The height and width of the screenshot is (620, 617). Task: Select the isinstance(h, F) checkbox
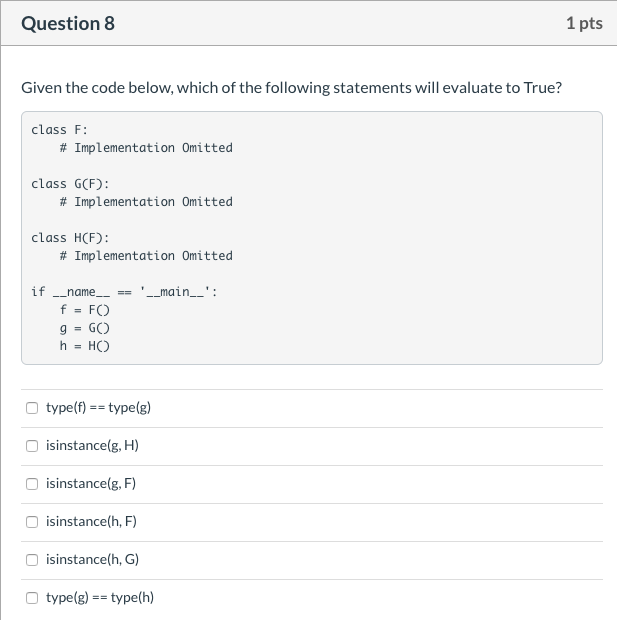click(x=32, y=522)
